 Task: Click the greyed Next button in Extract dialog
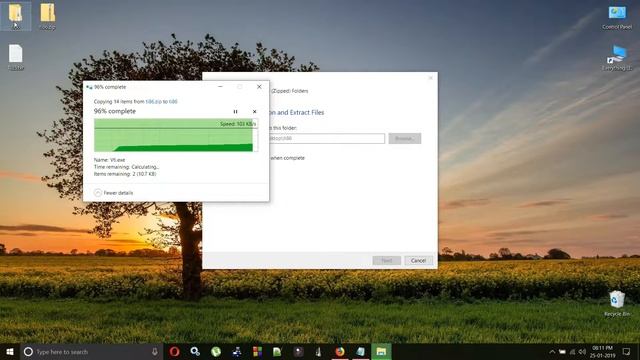387,260
